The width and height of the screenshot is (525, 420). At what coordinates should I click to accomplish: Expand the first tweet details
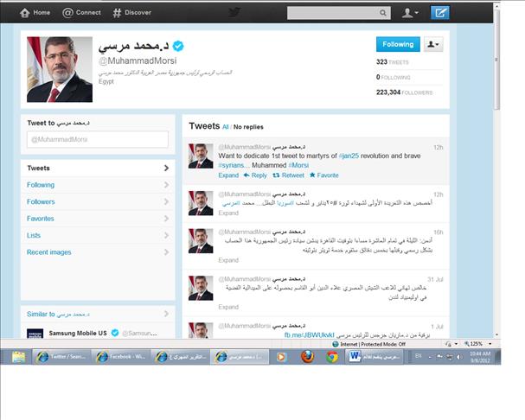click(x=228, y=175)
